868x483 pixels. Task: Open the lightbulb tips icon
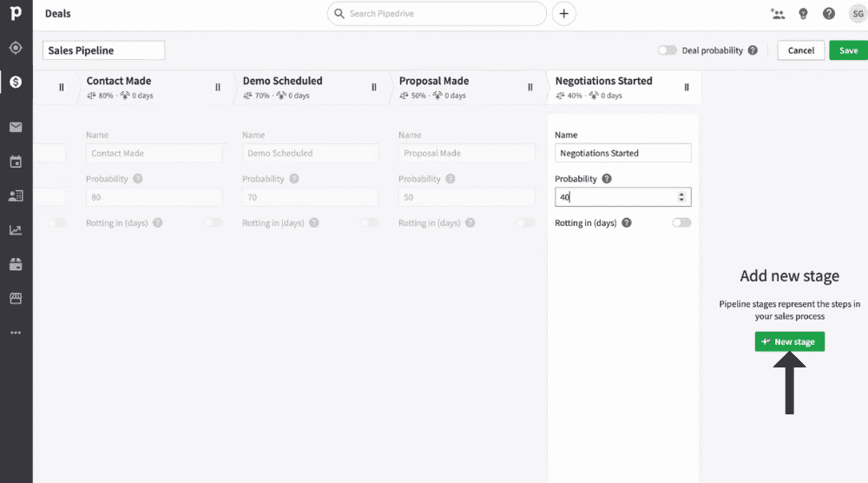click(803, 14)
